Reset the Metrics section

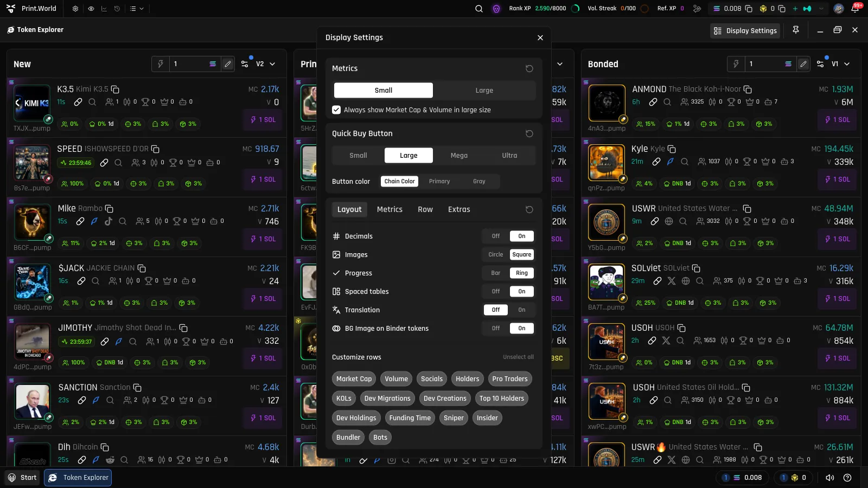[x=529, y=68]
